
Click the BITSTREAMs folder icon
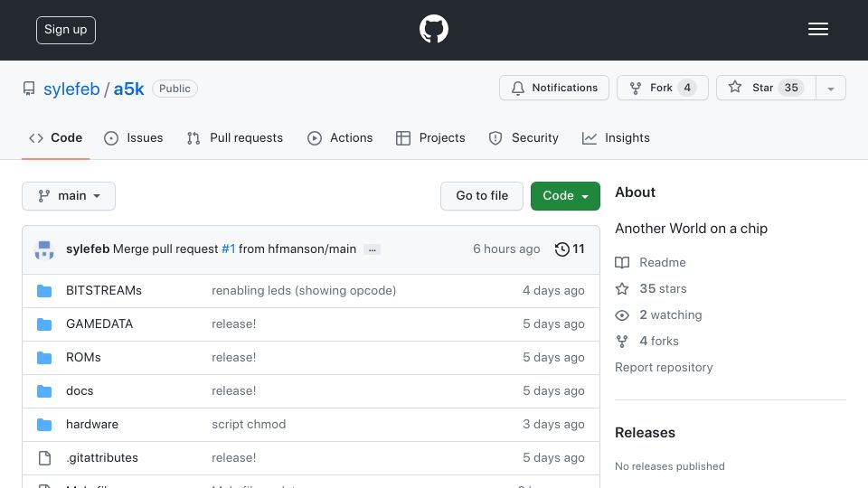point(44,290)
